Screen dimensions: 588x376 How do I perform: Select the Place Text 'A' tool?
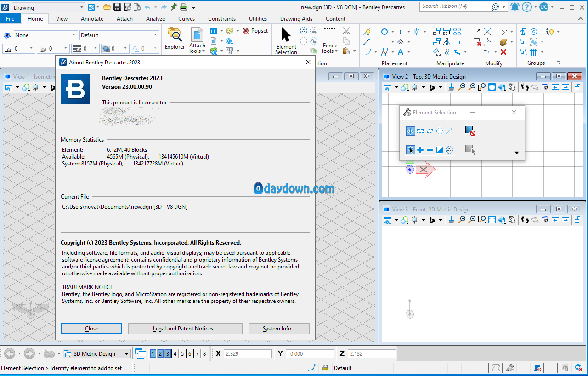click(x=401, y=52)
